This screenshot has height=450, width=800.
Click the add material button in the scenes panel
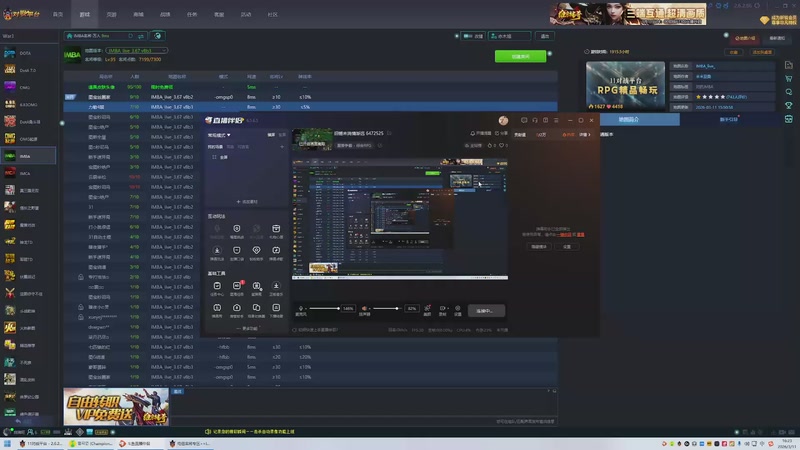coord(247,202)
